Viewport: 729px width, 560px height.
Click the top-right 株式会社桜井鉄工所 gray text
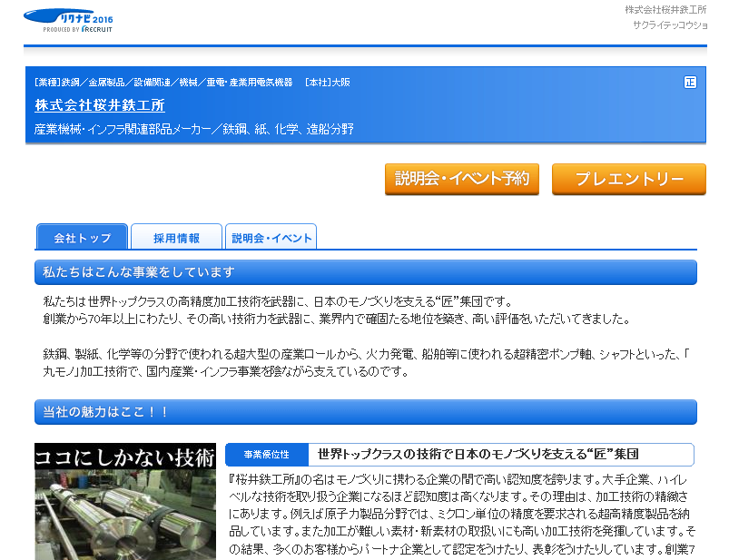coord(665,10)
